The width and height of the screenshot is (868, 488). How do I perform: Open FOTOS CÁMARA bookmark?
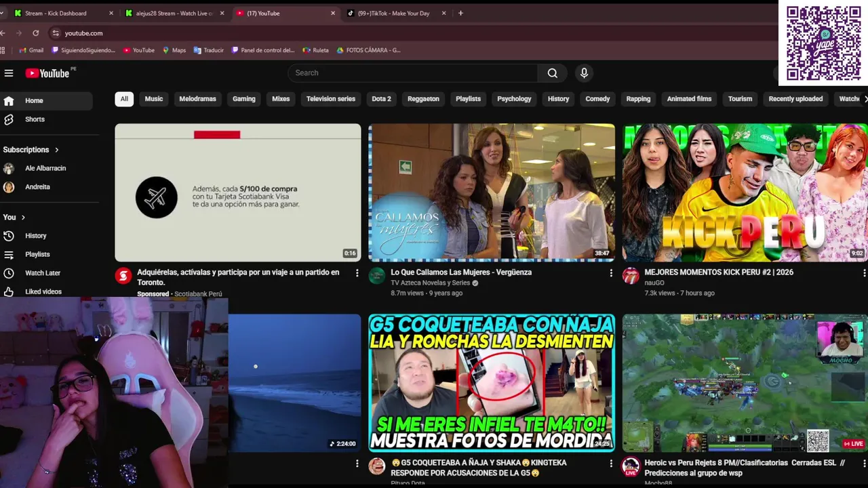[x=368, y=50]
